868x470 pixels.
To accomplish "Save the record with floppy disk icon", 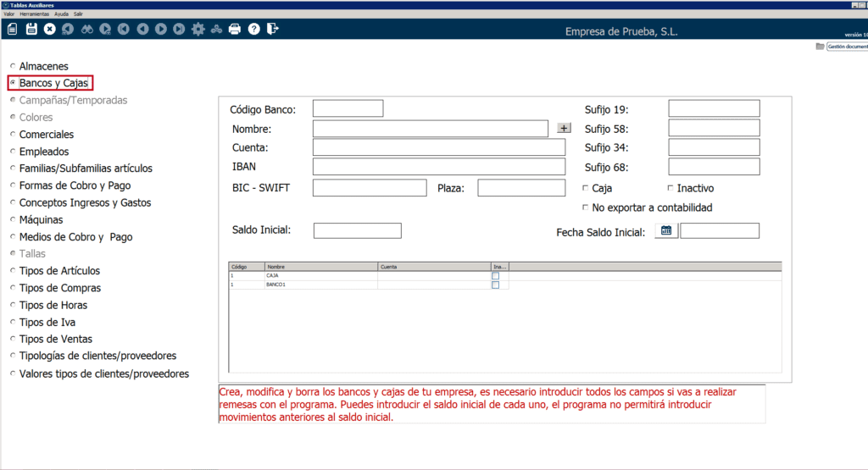I will (x=31, y=30).
